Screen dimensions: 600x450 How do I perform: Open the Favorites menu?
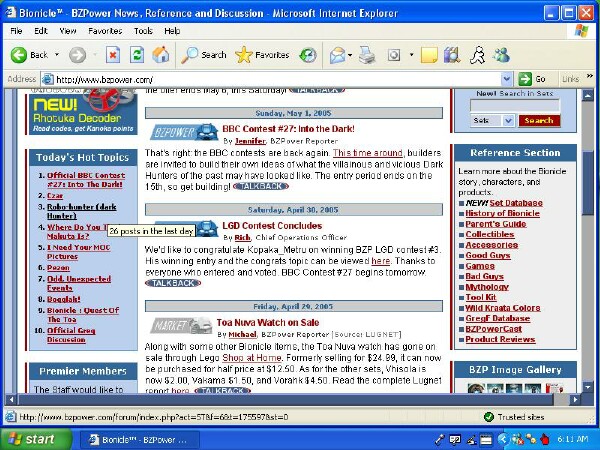tap(105, 31)
